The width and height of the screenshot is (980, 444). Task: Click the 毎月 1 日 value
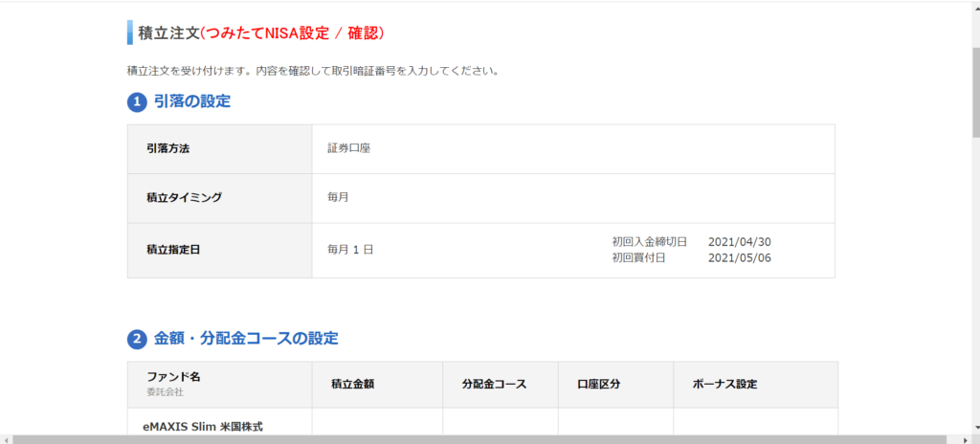350,250
